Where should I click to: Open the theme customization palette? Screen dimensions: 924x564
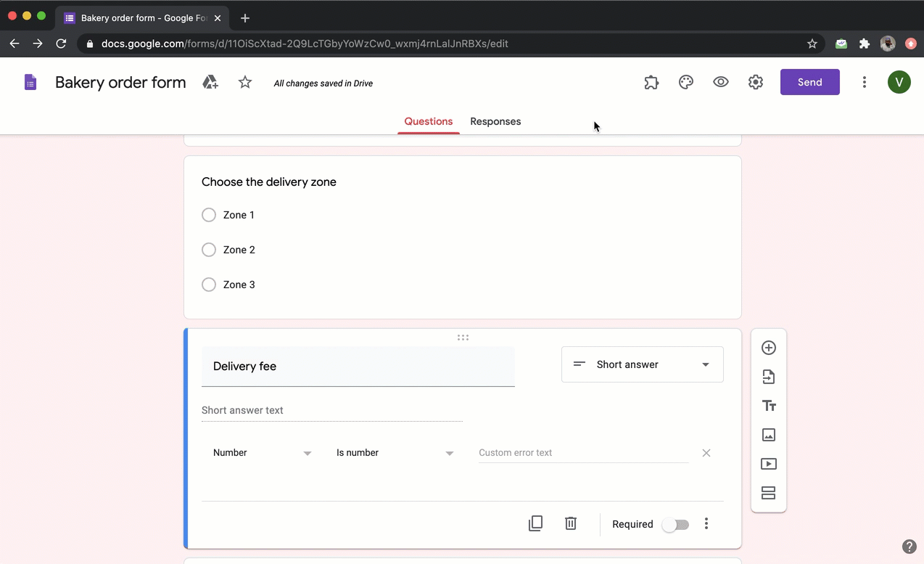[x=685, y=82]
